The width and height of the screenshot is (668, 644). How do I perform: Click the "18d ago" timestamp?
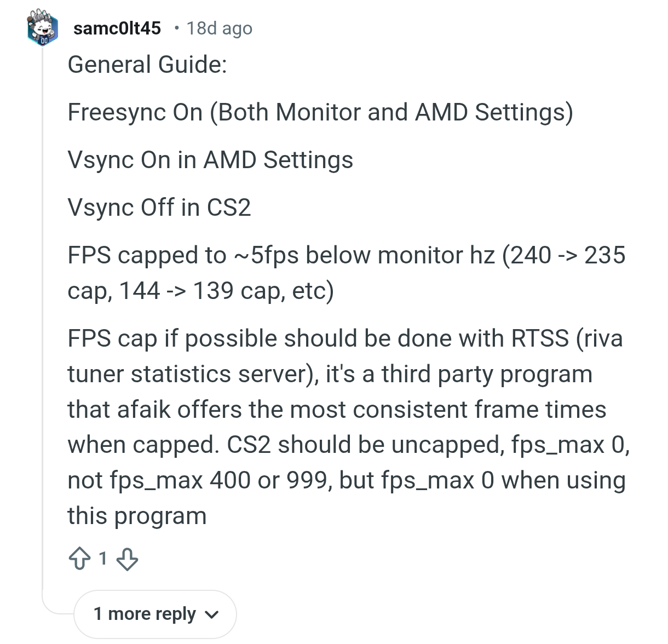click(219, 28)
